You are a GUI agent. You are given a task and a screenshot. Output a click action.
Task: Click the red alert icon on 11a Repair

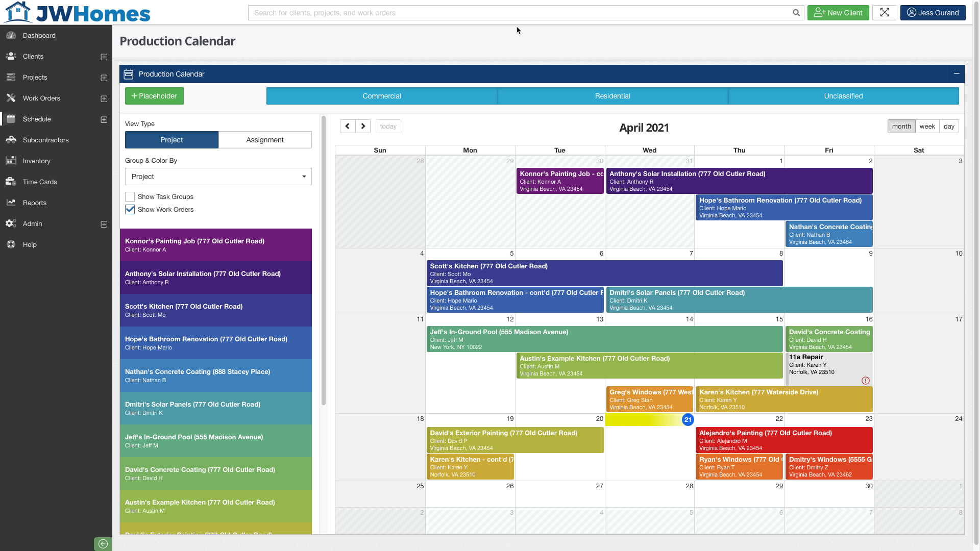click(x=865, y=381)
